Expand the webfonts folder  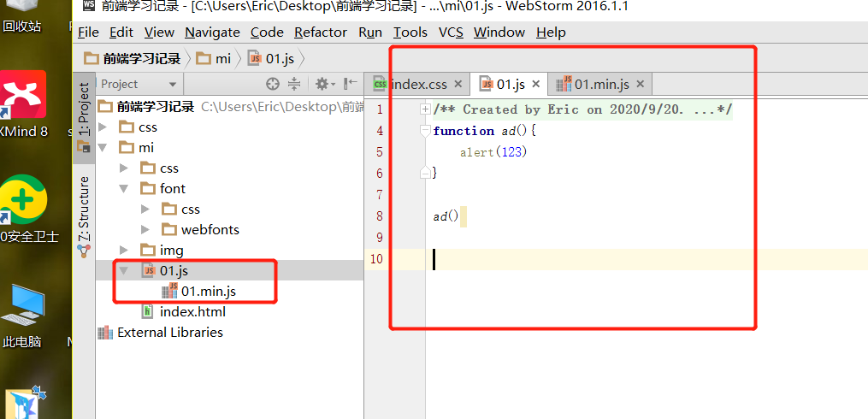(x=145, y=230)
